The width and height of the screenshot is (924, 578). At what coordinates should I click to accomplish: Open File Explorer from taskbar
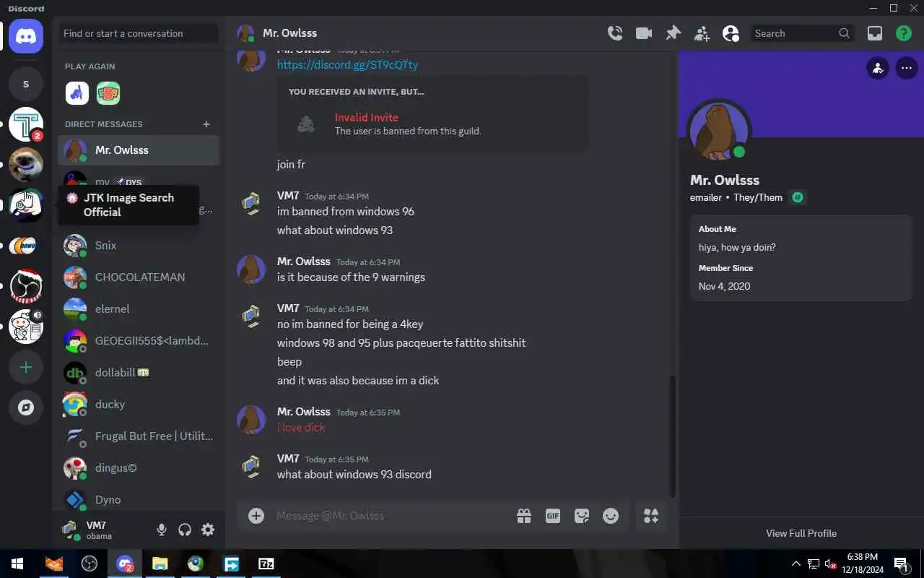(x=160, y=564)
